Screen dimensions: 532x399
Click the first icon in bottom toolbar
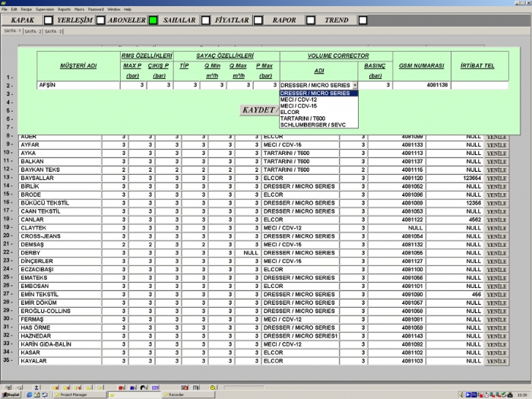point(8,388)
